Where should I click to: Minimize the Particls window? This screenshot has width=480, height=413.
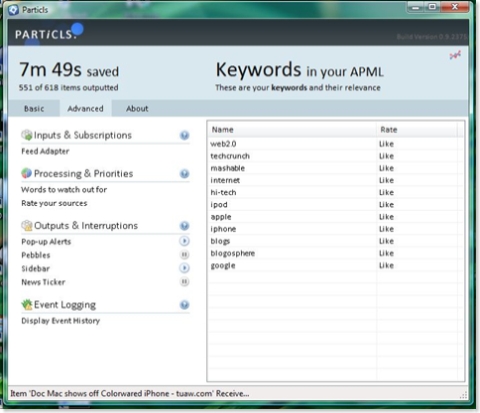coord(415,7)
